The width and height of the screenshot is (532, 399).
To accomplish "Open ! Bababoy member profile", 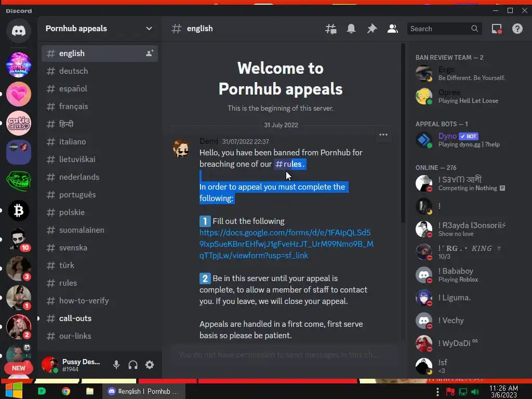I will 468,275.
